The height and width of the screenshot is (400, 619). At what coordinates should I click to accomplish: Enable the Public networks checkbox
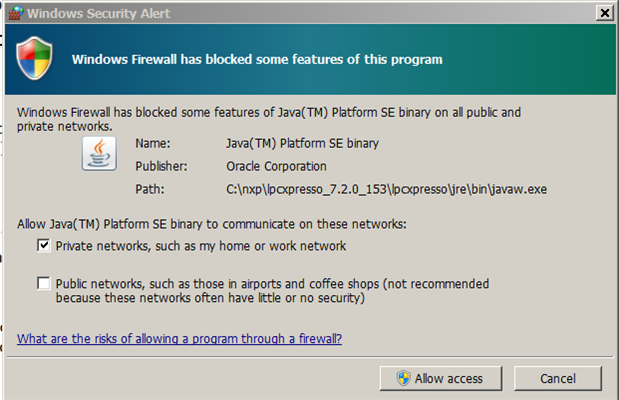(43, 283)
